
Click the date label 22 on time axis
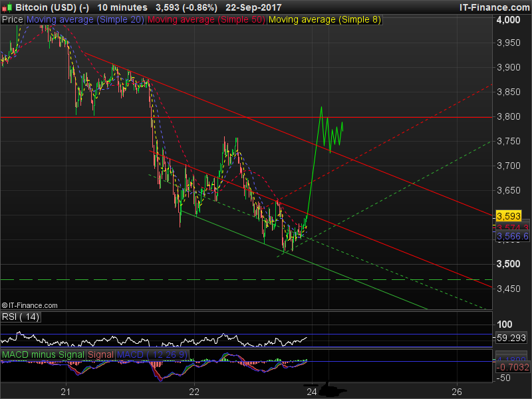click(194, 392)
